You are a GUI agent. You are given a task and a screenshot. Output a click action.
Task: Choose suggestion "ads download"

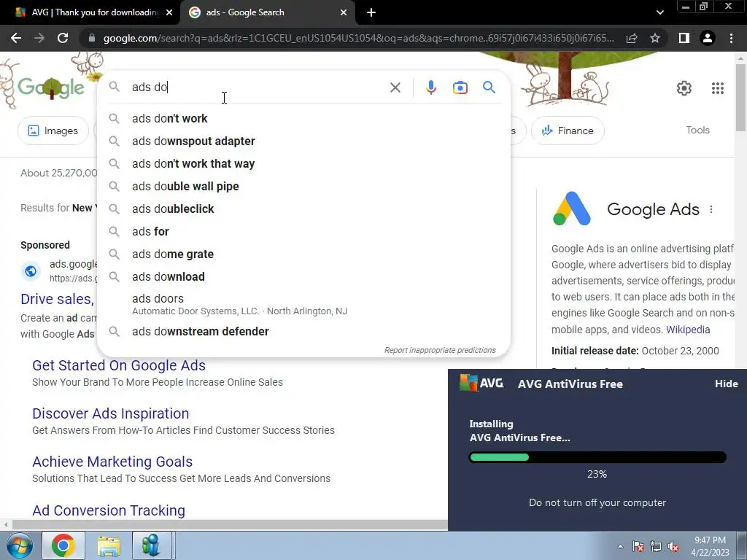click(303, 276)
